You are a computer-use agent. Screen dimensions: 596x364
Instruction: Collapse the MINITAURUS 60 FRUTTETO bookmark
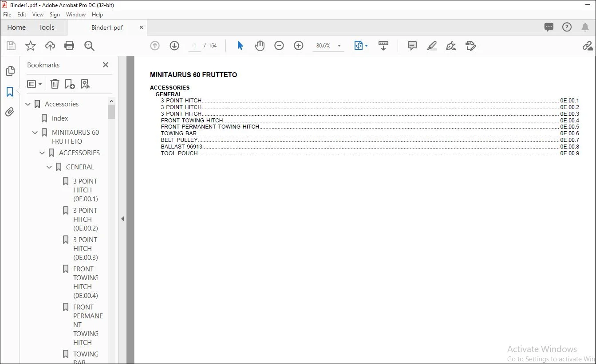[x=35, y=133]
